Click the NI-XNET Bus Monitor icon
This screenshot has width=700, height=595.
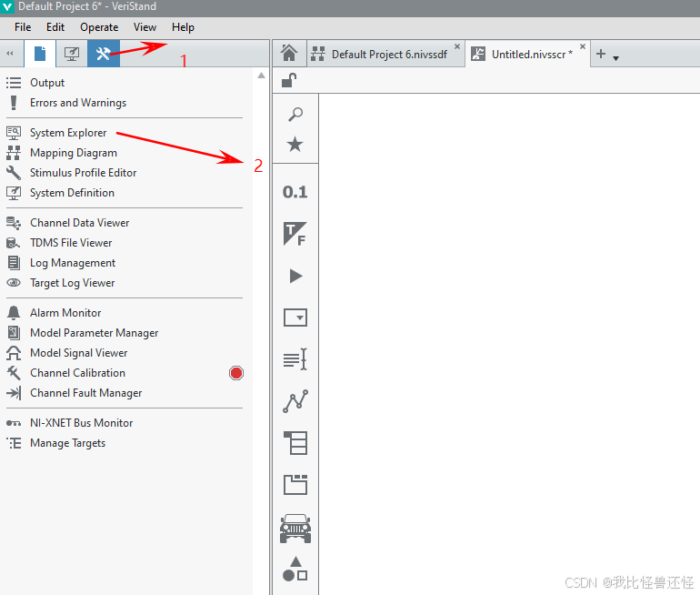point(14,423)
